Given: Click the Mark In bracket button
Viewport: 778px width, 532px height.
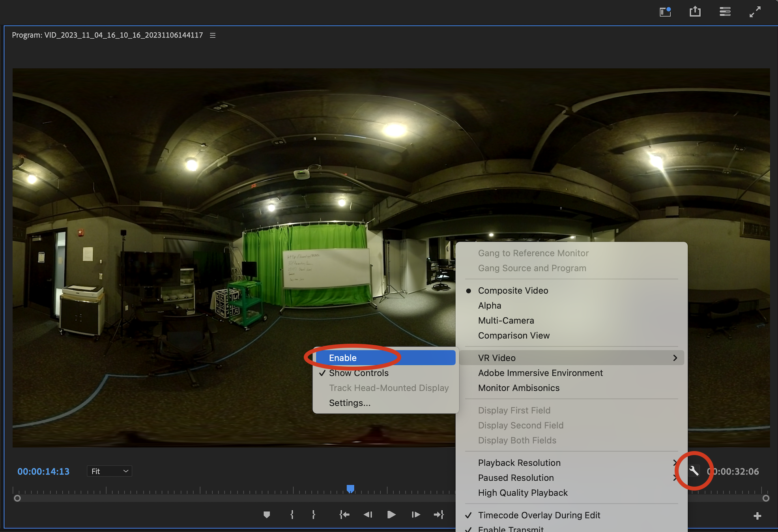Looking at the screenshot, I should coord(292,515).
